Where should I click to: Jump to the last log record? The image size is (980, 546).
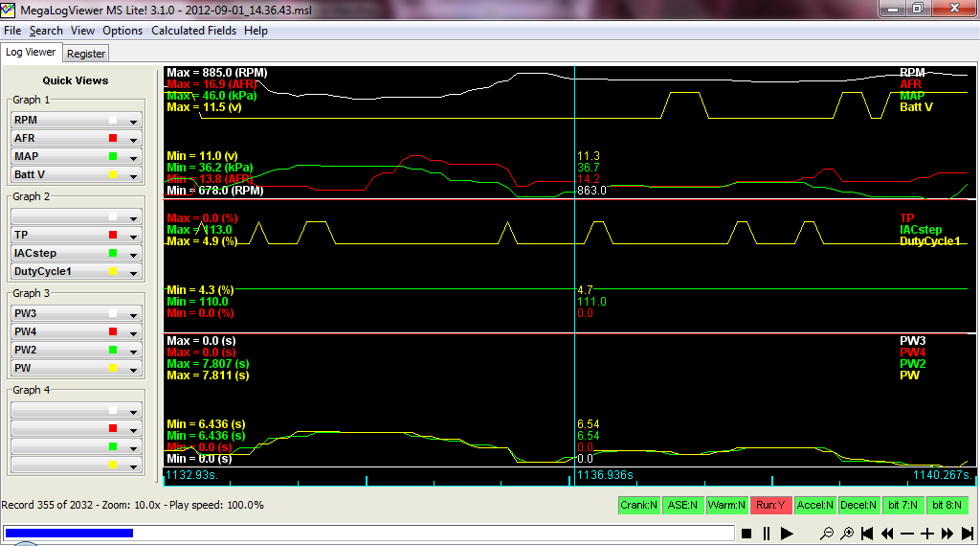pos(967,534)
